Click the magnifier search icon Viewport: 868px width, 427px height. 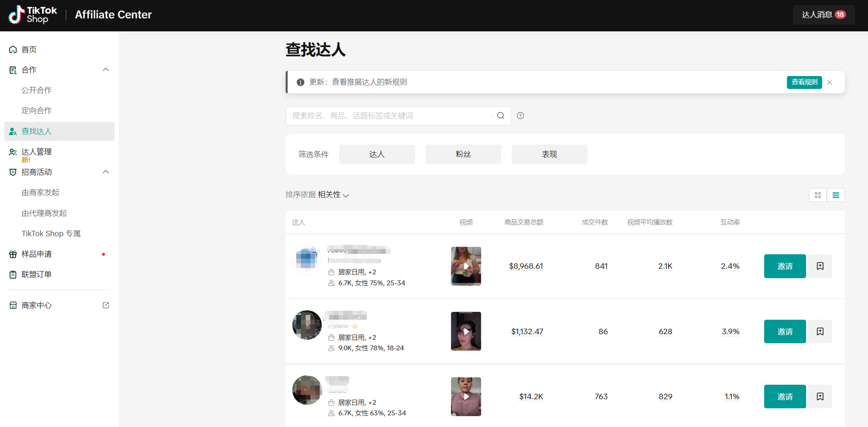click(501, 116)
